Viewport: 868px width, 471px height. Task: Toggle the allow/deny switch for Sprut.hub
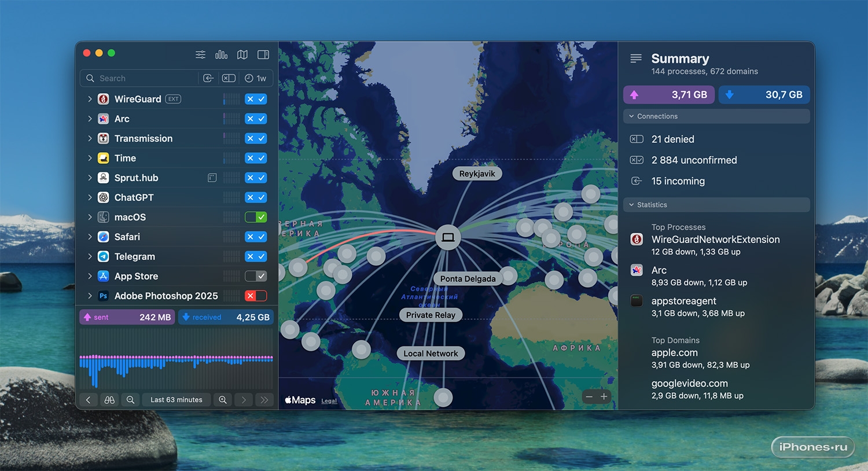click(256, 178)
